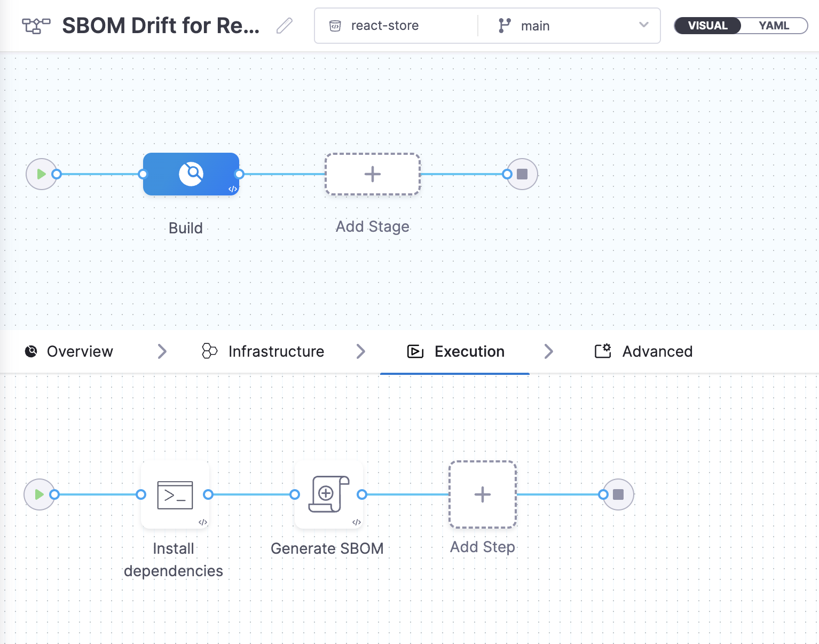Click the Add Step plus box
Image resolution: width=819 pixels, height=644 pixels.
(483, 494)
